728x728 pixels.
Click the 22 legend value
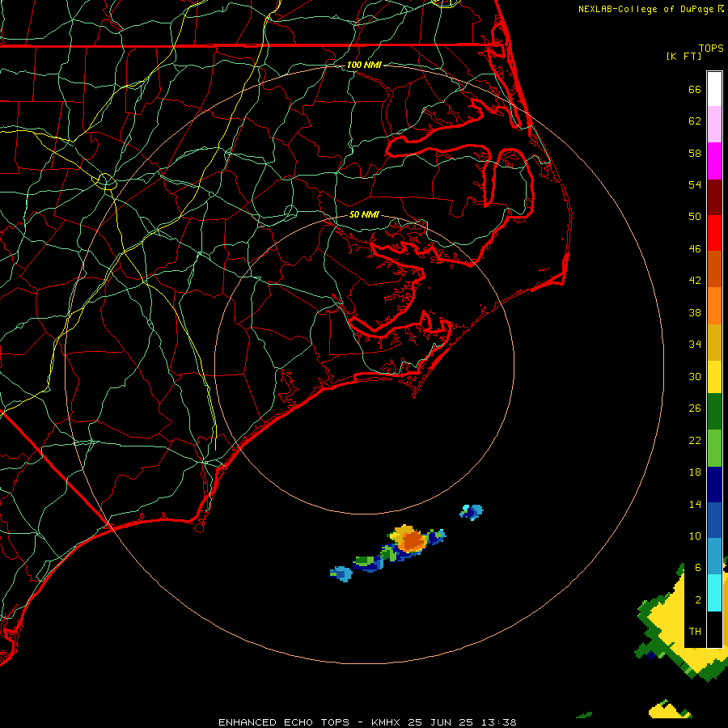point(695,440)
